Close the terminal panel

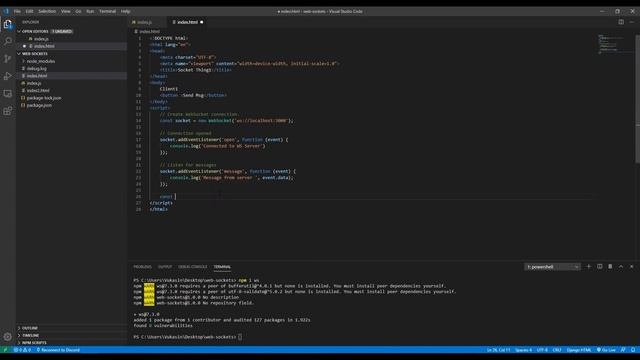pyautogui.click(x=631, y=267)
